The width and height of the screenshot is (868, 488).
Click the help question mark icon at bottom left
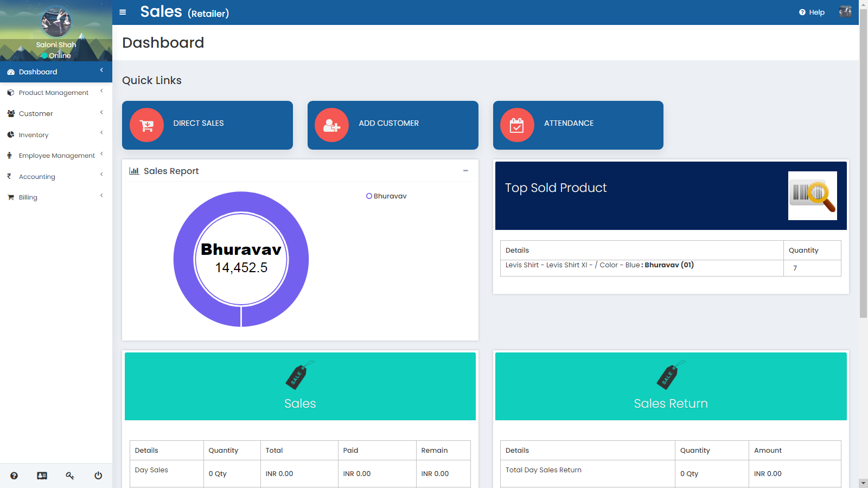pyautogui.click(x=14, y=476)
